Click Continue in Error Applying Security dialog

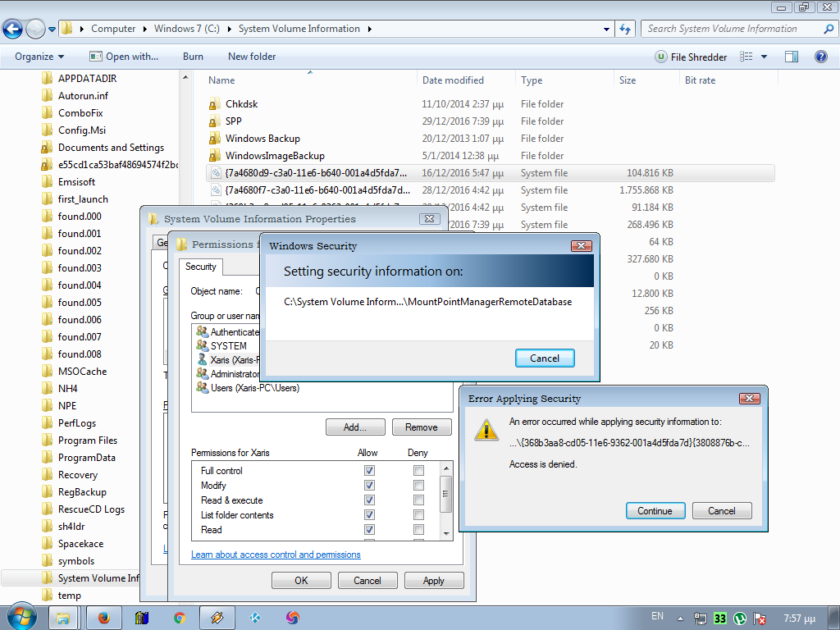pyautogui.click(x=655, y=511)
